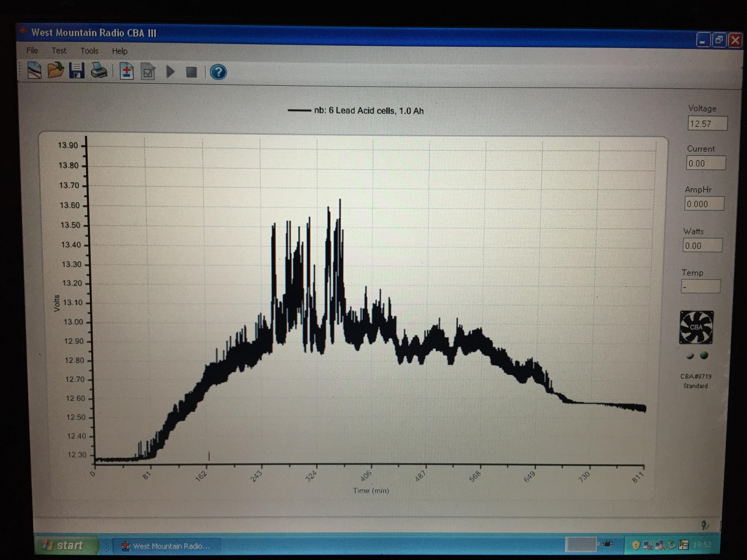Screen dimensions: 747x560
Task: Click the power plug icon in the taskbar
Action: click(x=608, y=544)
